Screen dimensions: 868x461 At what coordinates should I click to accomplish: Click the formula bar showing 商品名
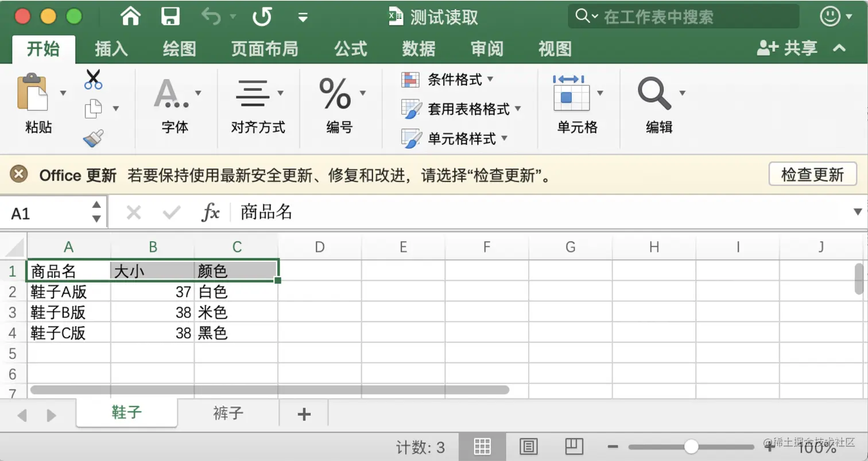tap(540, 213)
